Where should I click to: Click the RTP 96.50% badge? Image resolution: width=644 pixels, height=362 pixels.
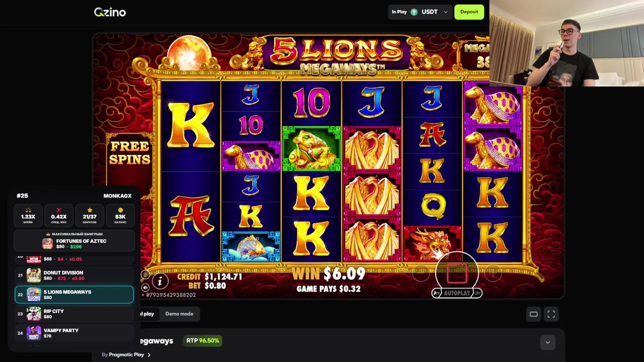(203, 340)
